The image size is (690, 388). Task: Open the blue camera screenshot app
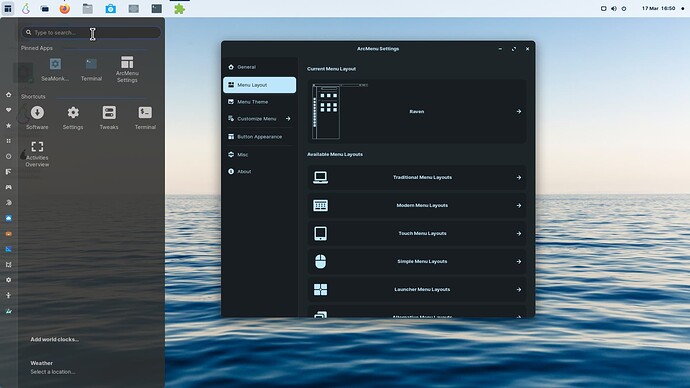pyautogui.click(x=110, y=8)
